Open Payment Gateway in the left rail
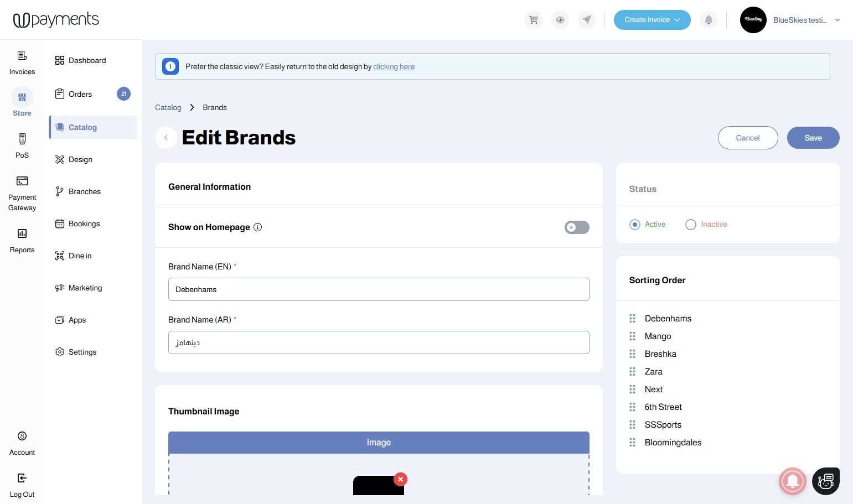 (x=22, y=194)
